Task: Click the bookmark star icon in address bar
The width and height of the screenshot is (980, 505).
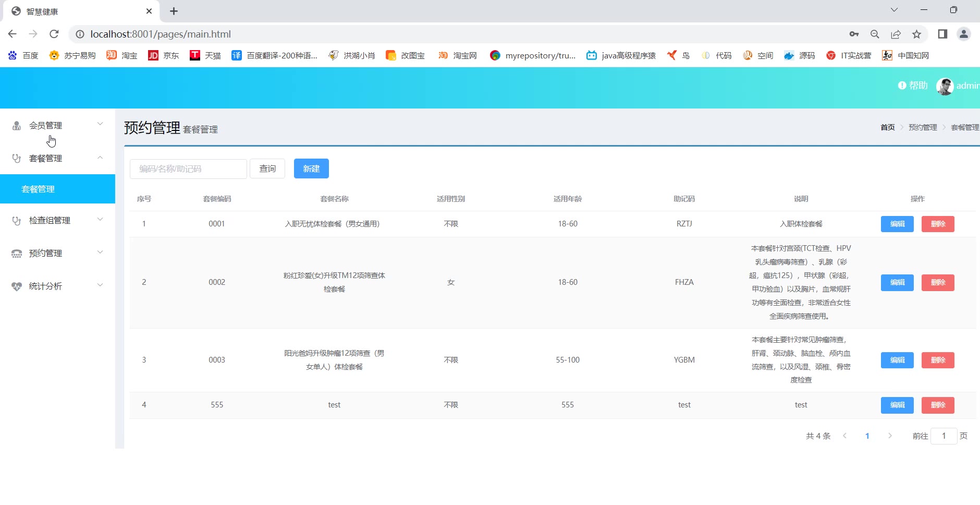Action: click(916, 34)
